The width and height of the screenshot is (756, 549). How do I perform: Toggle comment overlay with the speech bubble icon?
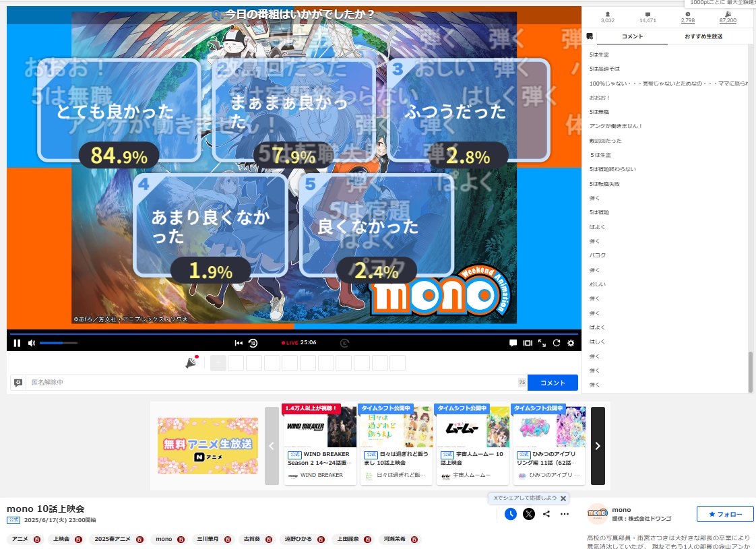tap(513, 343)
